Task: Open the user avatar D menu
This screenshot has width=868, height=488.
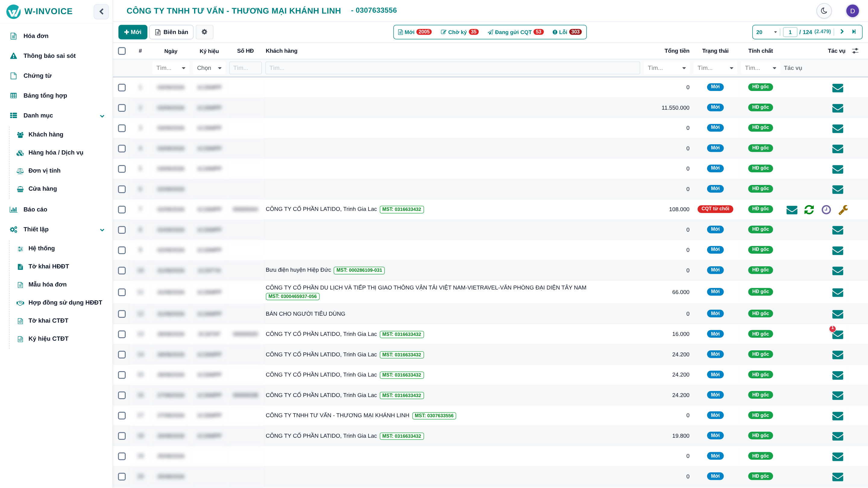Action: pos(853,11)
